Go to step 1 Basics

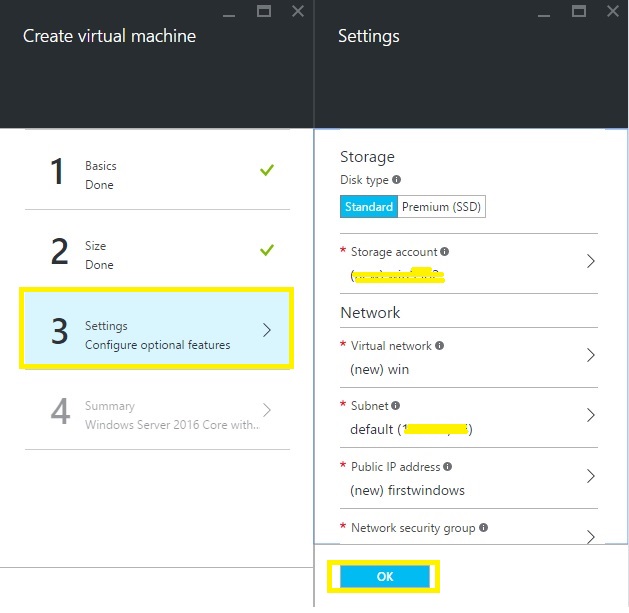tap(157, 174)
